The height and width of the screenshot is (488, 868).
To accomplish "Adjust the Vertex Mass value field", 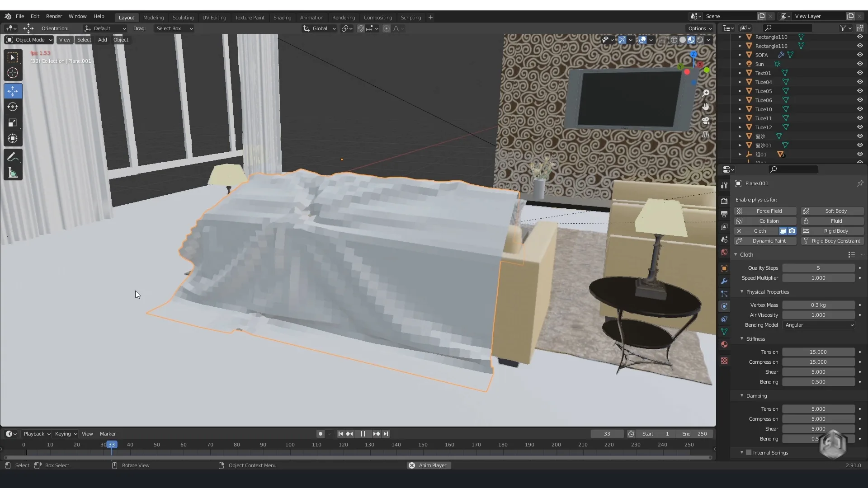I will point(818,305).
